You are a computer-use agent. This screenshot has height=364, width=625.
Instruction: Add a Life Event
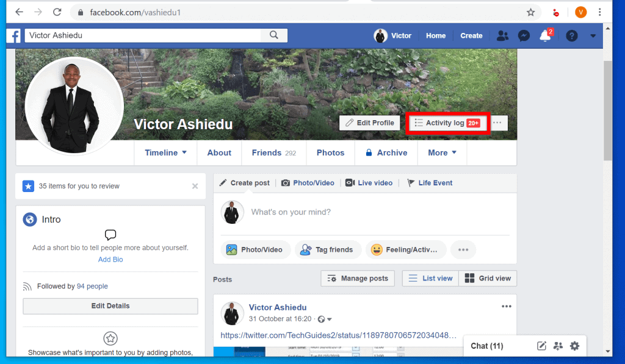430,183
